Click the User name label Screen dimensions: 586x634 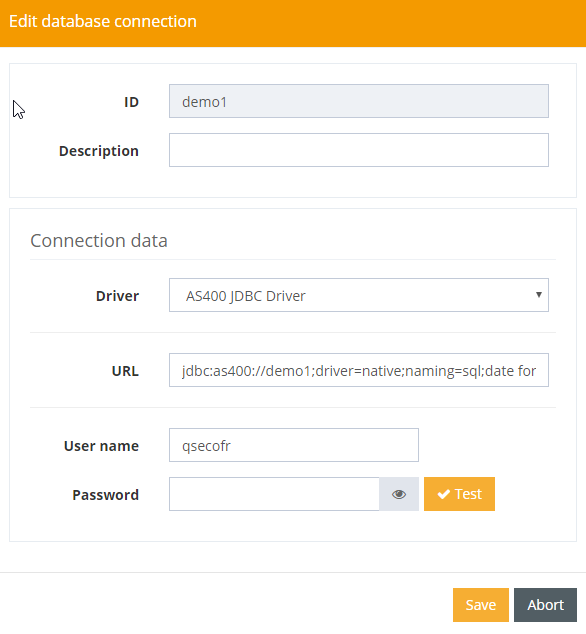[101, 446]
